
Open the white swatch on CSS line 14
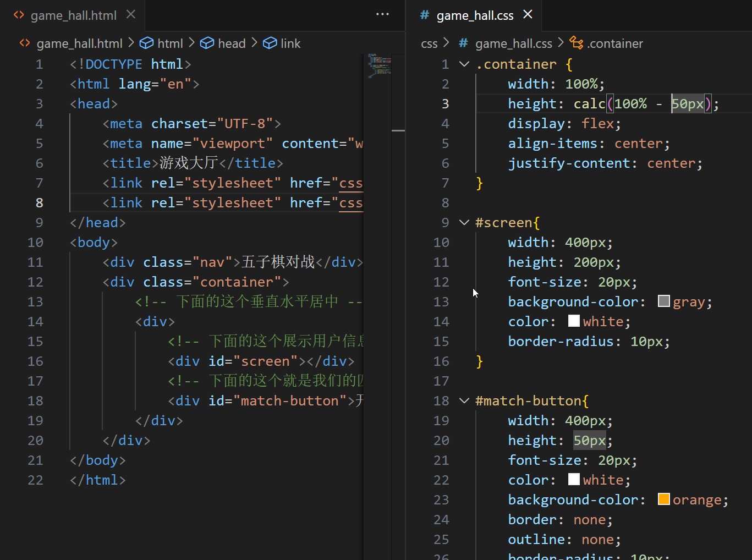(x=574, y=321)
